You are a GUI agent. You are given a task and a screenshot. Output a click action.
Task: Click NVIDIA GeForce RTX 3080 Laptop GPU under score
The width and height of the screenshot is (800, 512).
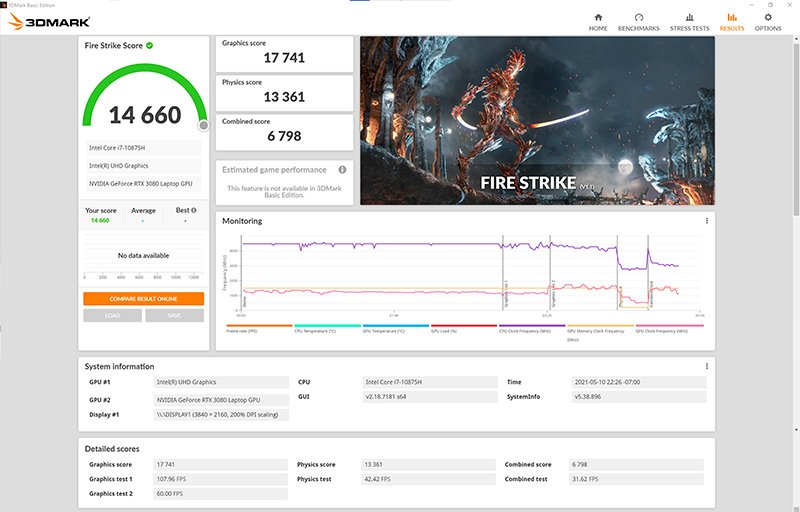pos(143,184)
